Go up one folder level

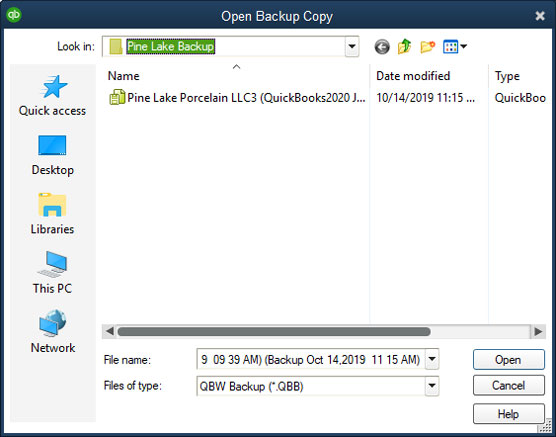[x=404, y=46]
